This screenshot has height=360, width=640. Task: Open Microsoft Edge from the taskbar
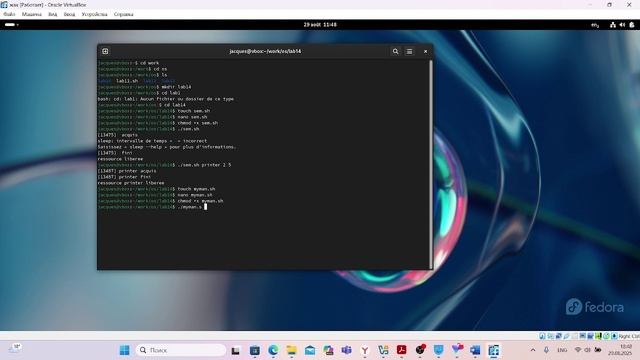(x=273, y=350)
